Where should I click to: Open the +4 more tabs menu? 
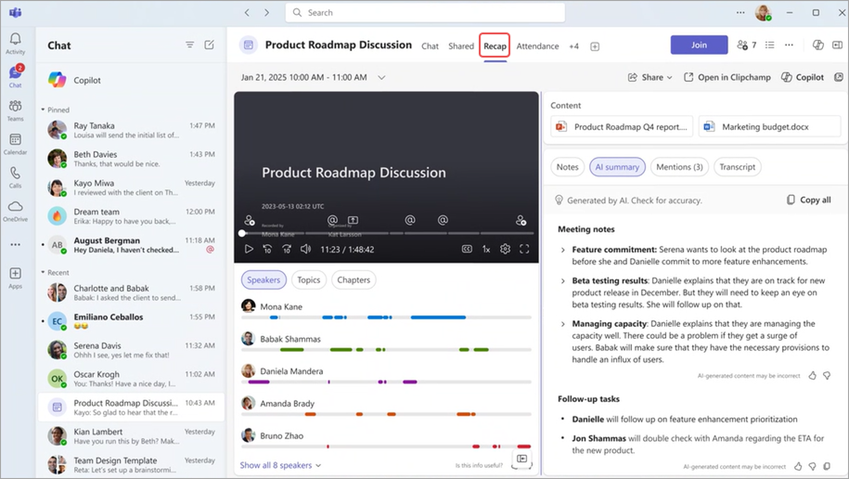pyautogui.click(x=573, y=47)
